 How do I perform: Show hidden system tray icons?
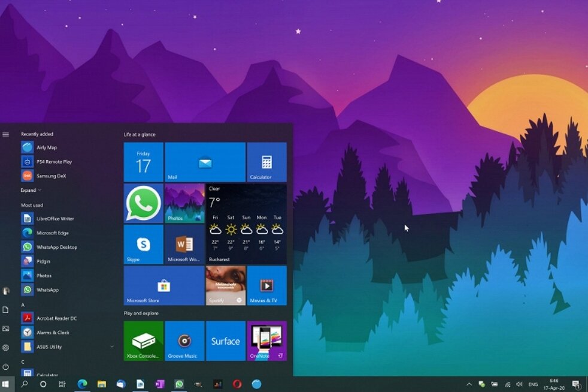coord(469,384)
